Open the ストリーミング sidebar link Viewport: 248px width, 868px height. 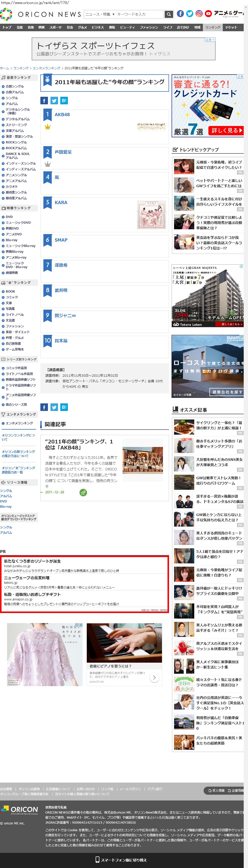pyautogui.click(x=16, y=125)
